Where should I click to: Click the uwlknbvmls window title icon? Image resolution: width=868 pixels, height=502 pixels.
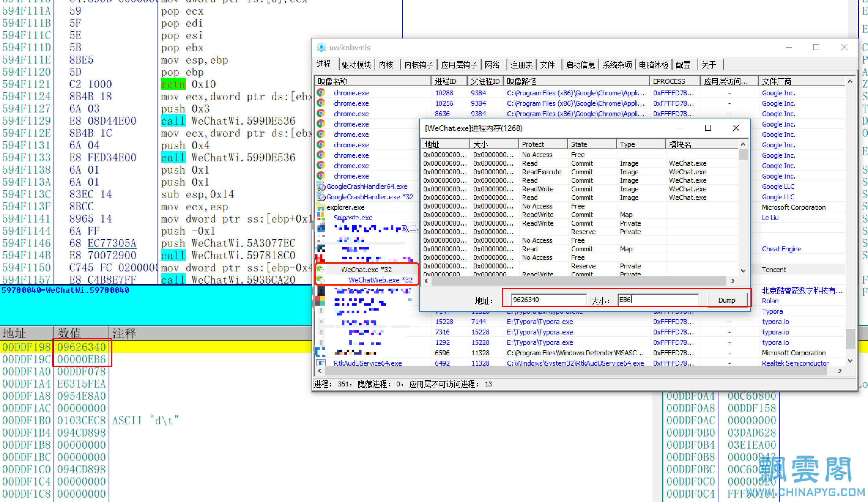pos(321,47)
